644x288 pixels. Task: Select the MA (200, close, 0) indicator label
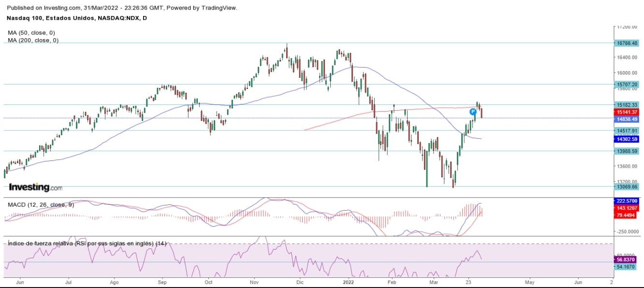pos(33,40)
